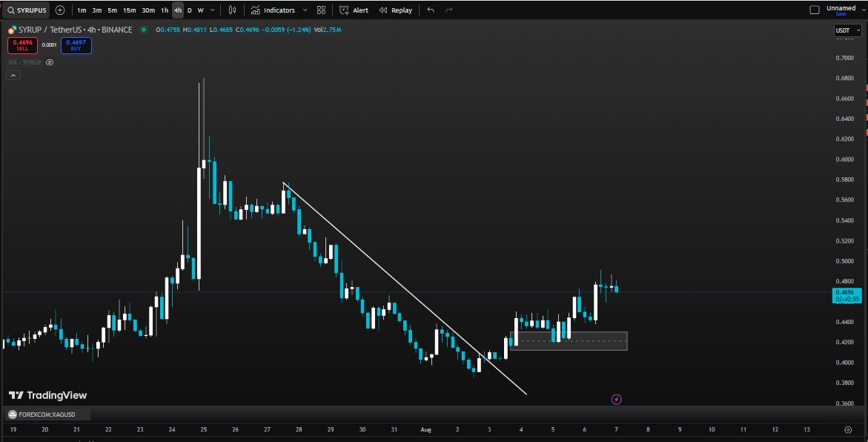868x442 pixels.
Task: Show the hidden Vol - SYRUP indicator
Action: click(49, 62)
